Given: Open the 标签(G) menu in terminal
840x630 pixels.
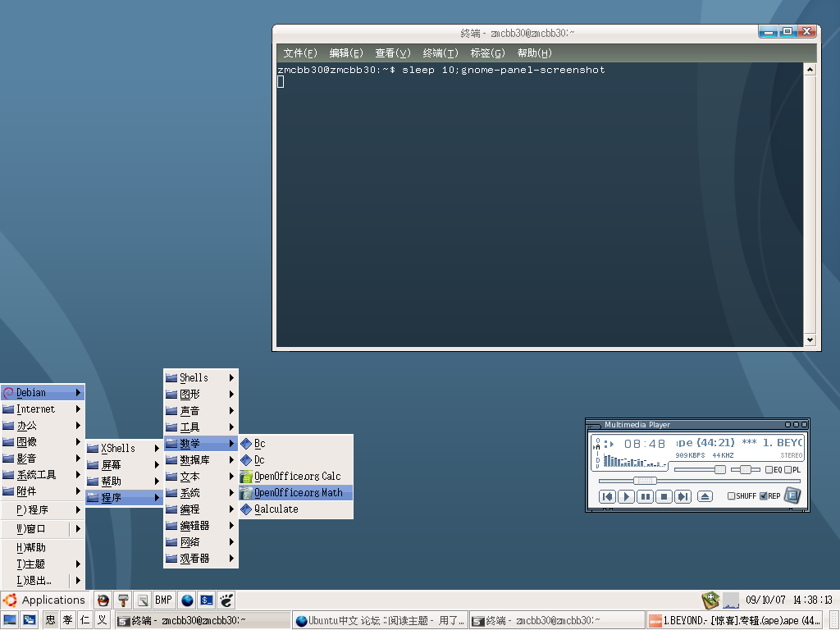Looking at the screenshot, I should point(487,53).
